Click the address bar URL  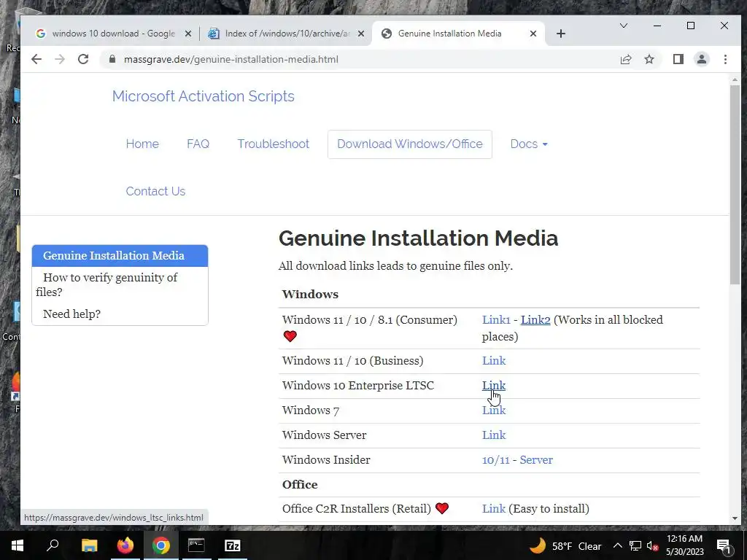tap(231, 60)
